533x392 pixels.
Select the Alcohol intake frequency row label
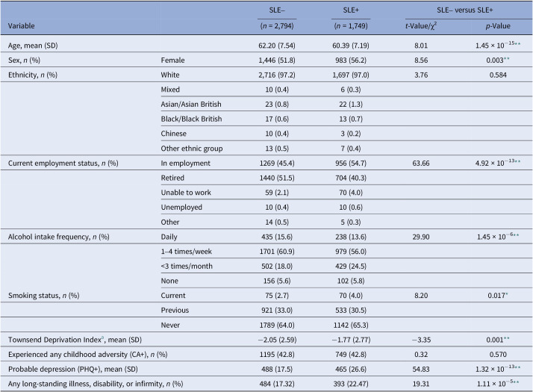point(57,236)
